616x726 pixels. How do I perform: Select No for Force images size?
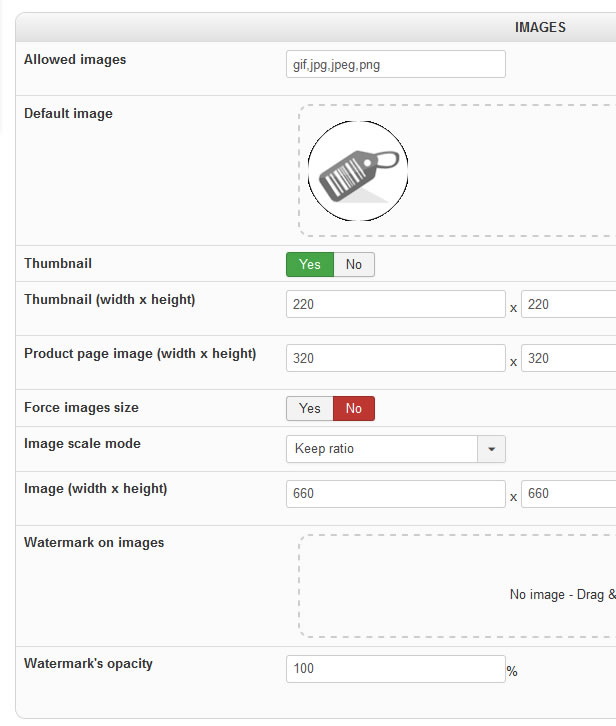click(x=354, y=408)
